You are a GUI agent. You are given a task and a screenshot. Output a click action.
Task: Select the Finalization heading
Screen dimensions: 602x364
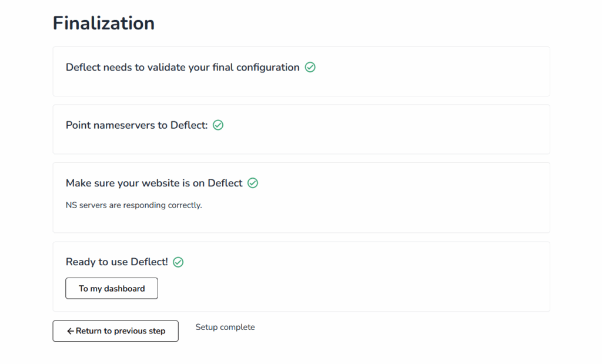[103, 23]
